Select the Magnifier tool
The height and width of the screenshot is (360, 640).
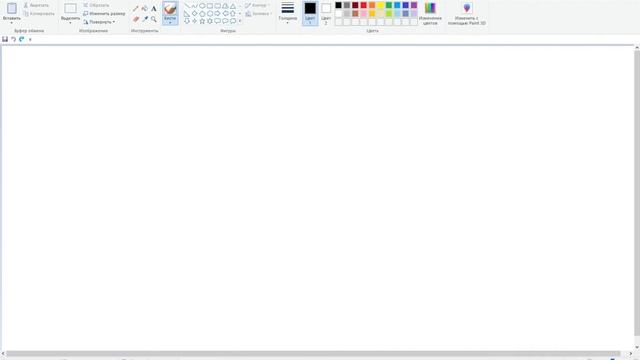[154, 19]
